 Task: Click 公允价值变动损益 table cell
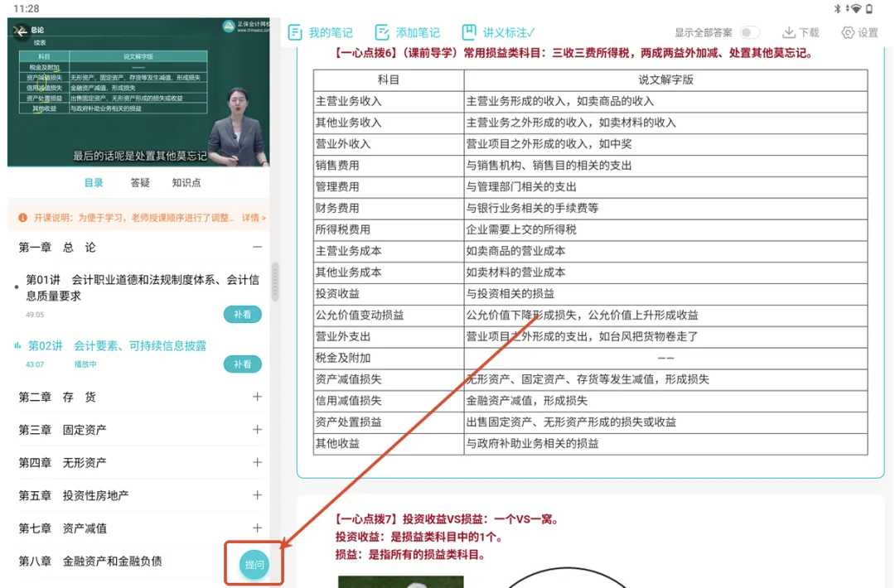[388, 315]
